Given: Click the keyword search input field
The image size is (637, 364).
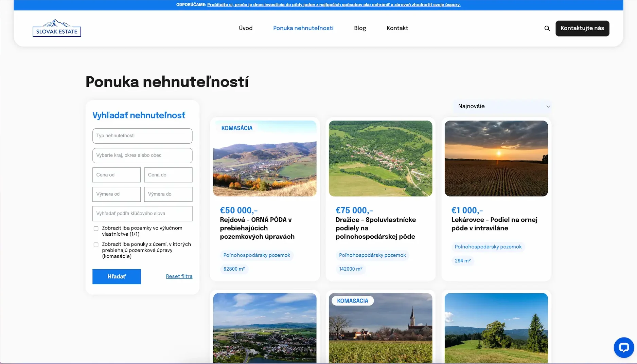Looking at the screenshot, I should (x=142, y=214).
